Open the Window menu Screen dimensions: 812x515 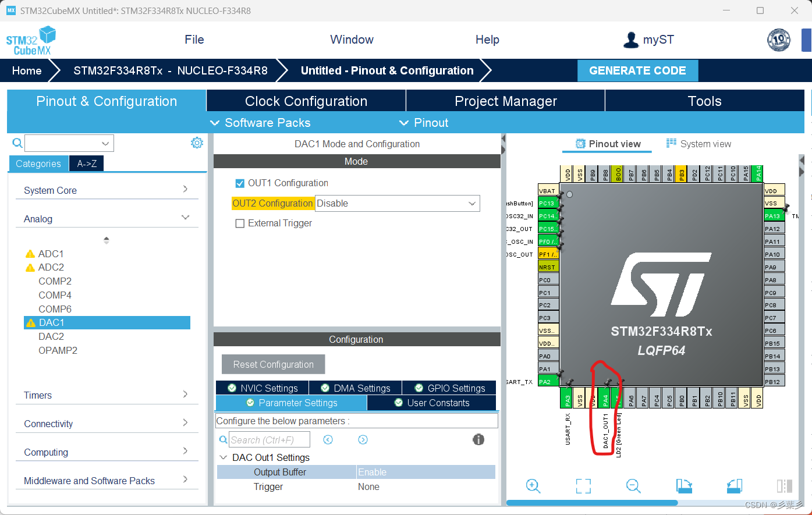(352, 40)
